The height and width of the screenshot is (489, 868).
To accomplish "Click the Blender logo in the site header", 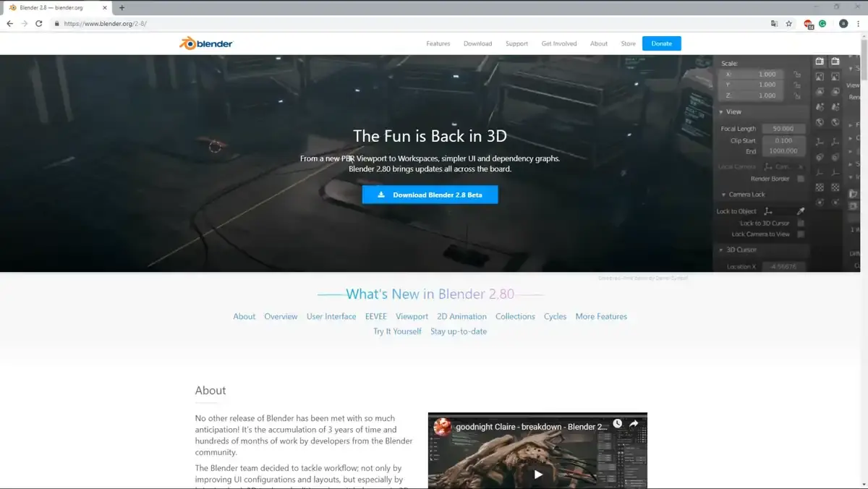I will 206,43.
